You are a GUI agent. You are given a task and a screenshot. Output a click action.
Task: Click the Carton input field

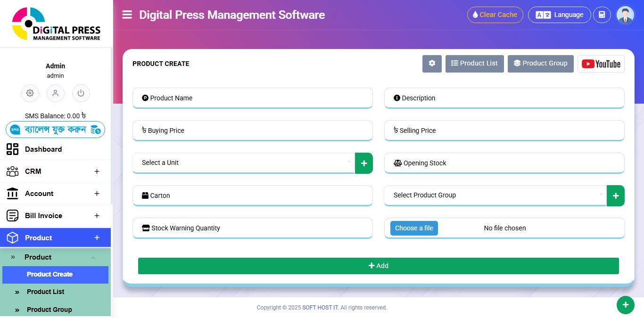coord(253,196)
